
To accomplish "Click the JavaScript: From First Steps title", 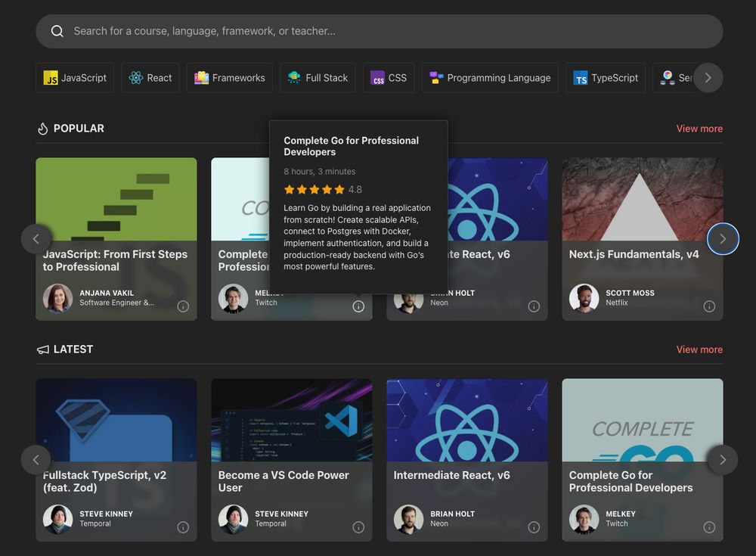I will coord(115,261).
